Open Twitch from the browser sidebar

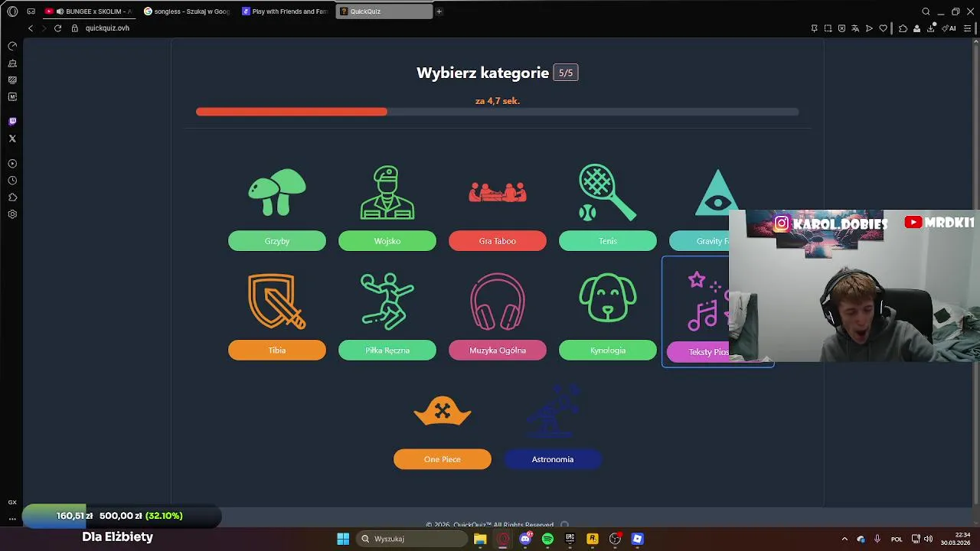12,122
